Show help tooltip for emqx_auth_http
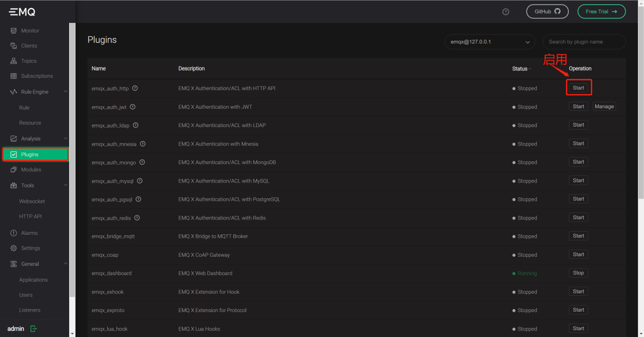The image size is (644, 337). click(x=135, y=88)
